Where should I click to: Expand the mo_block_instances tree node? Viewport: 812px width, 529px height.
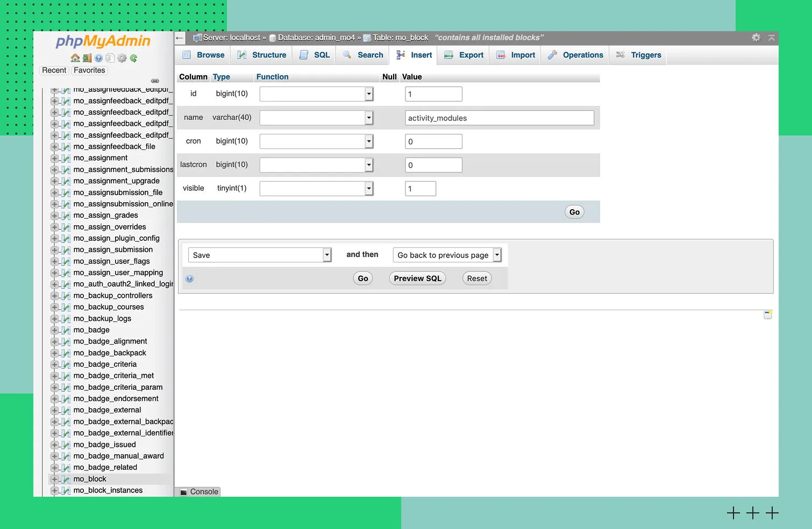pos(54,490)
